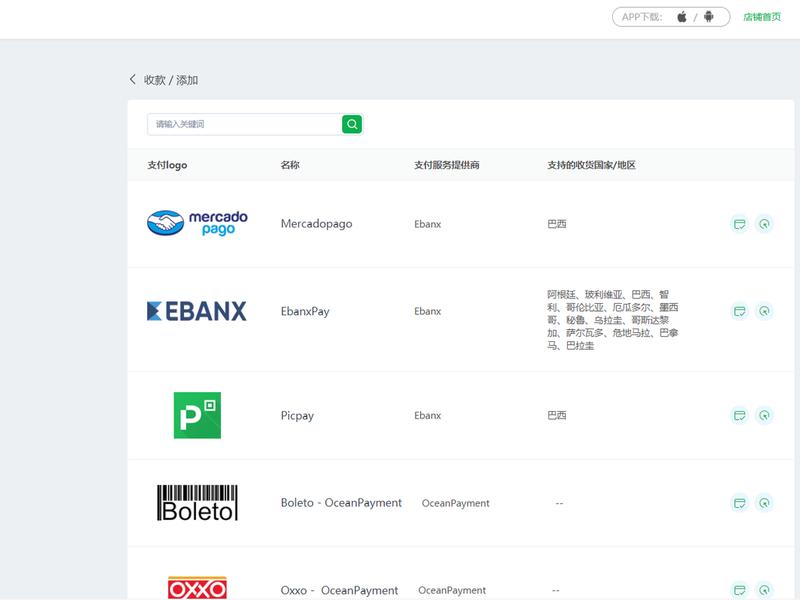Click the circular arrow icon in Mercadopago row
800x600 pixels.
[x=764, y=224]
